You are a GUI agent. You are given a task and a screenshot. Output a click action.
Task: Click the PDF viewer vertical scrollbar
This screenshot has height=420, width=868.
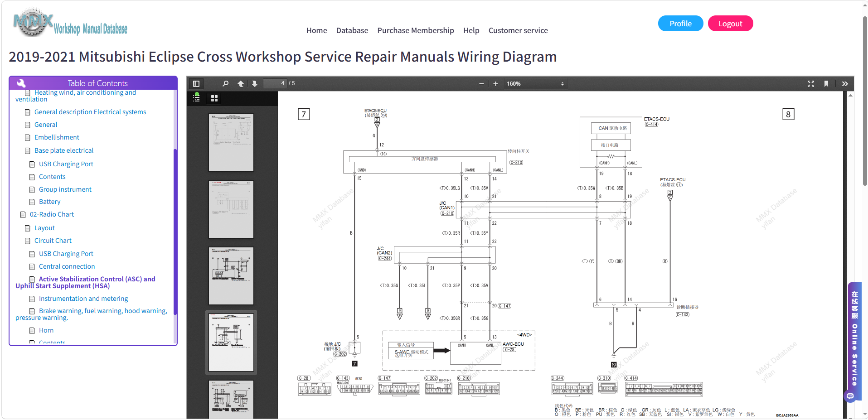click(x=850, y=255)
